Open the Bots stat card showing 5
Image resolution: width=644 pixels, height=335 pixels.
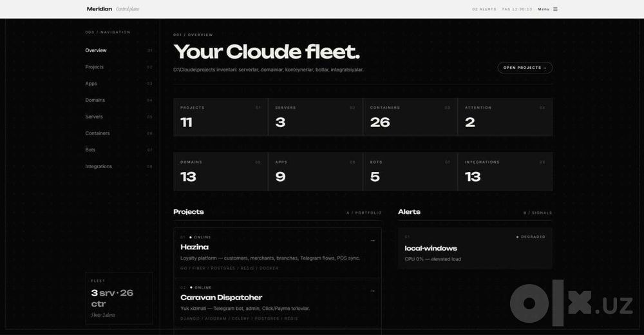pos(410,171)
